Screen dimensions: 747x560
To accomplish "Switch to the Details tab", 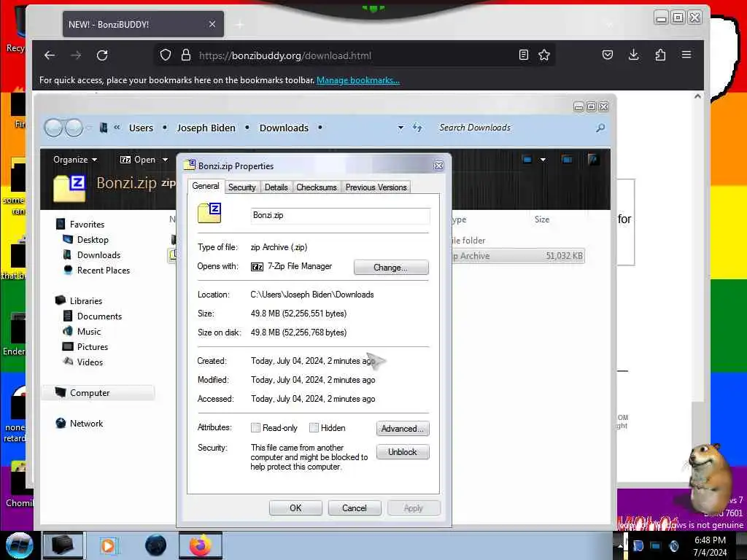I will (276, 187).
